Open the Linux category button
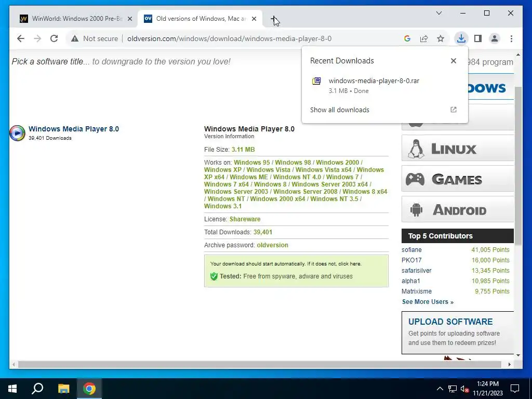Image resolution: width=532 pixels, height=399 pixels. pos(458,148)
